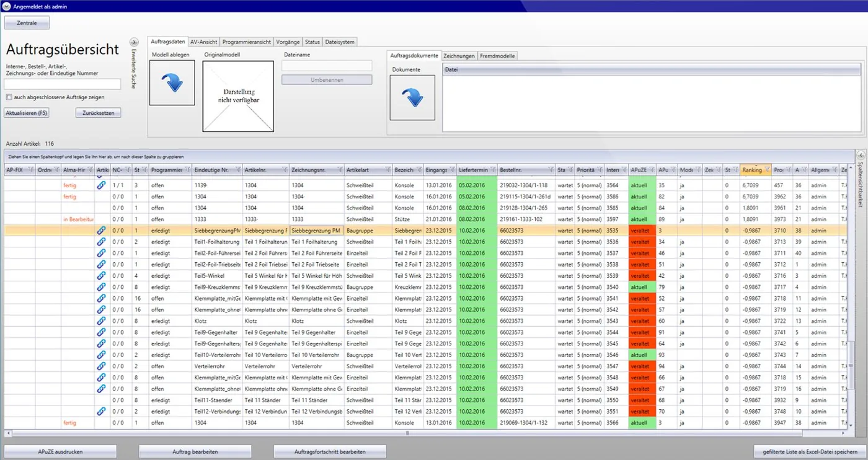Open the Vorgänge tab
This screenshot has width=868, height=460.
point(288,42)
